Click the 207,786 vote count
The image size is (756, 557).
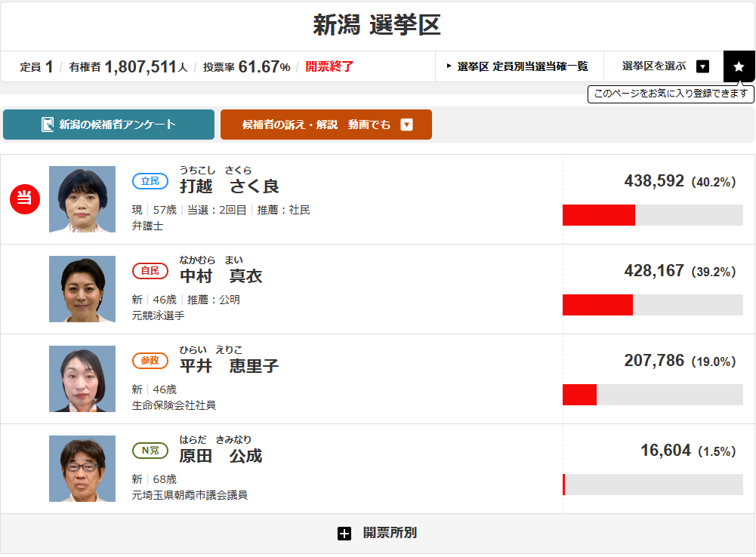(x=654, y=361)
